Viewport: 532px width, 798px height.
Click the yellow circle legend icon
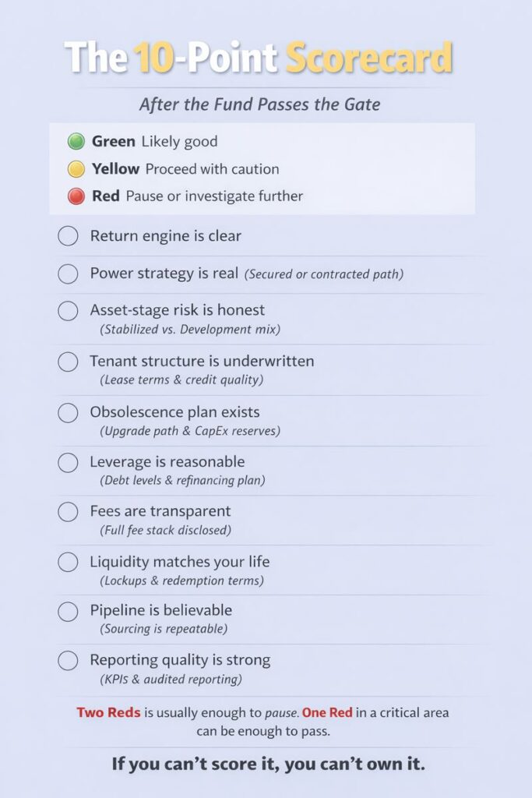76,169
